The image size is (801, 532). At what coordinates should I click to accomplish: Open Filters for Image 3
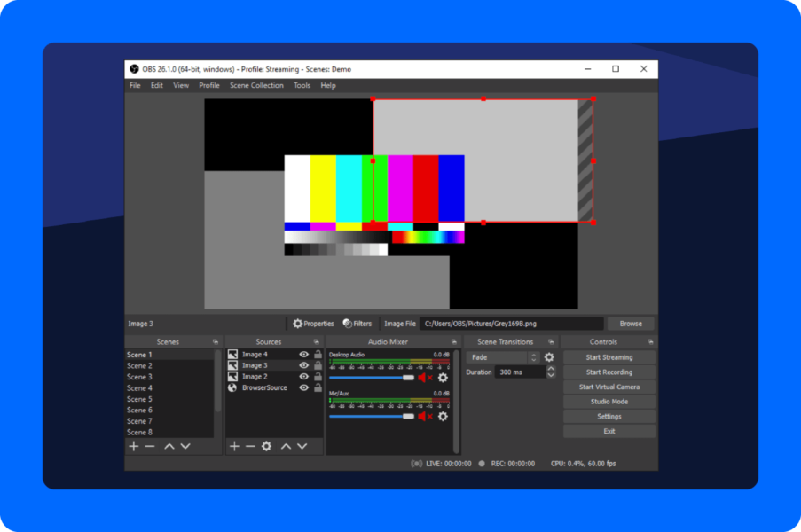tap(359, 323)
